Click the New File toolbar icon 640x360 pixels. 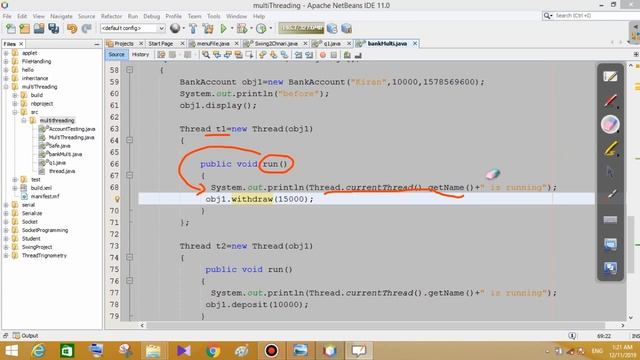(x=11, y=29)
